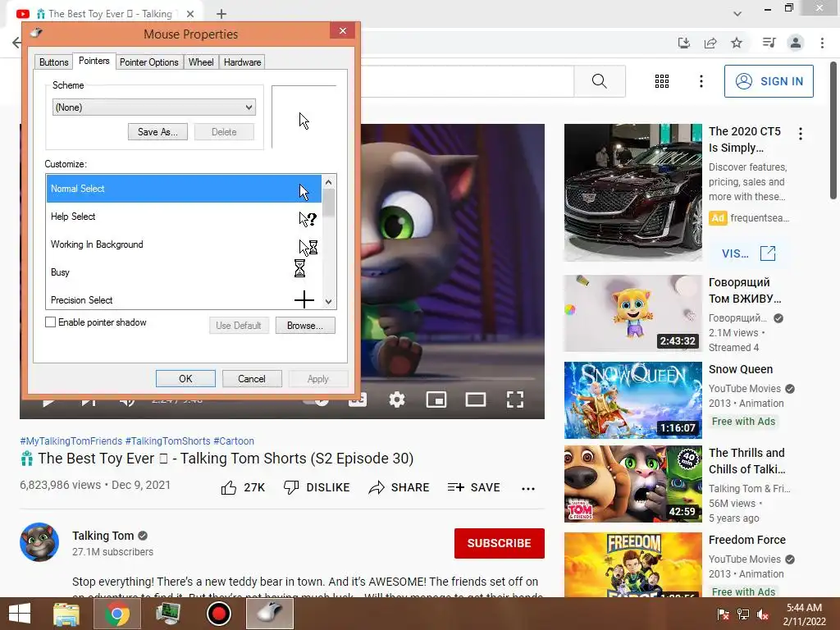Select Busy pointer row
Screen dimensions: 840x630
click(x=184, y=272)
